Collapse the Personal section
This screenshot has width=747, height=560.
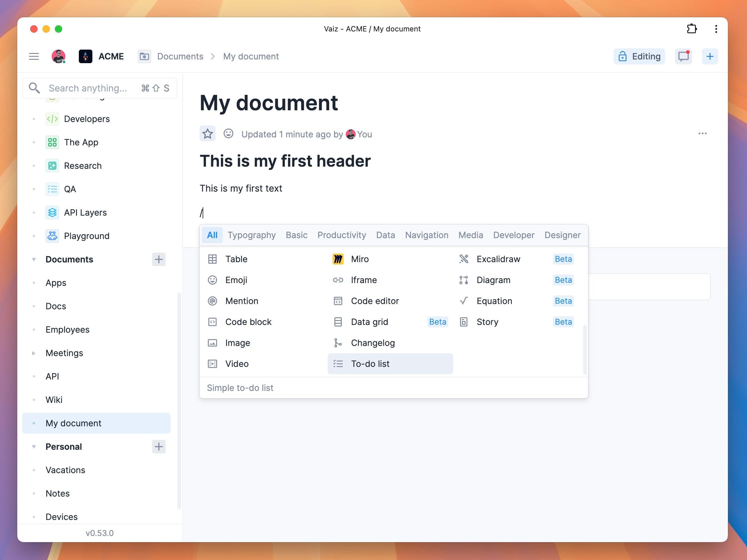coord(34,446)
